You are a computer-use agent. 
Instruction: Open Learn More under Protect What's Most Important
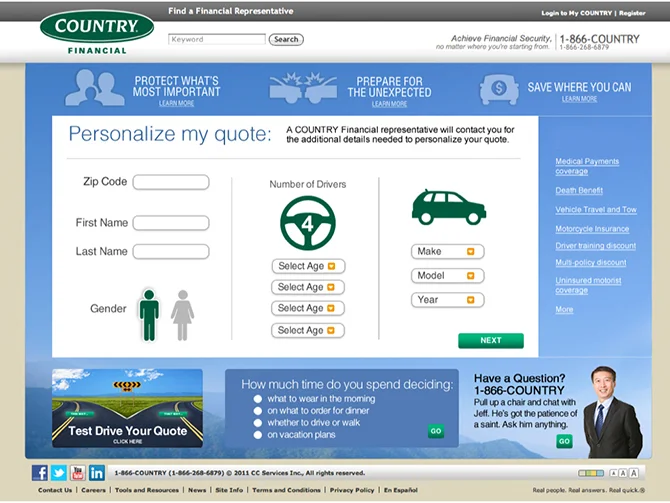(x=176, y=103)
